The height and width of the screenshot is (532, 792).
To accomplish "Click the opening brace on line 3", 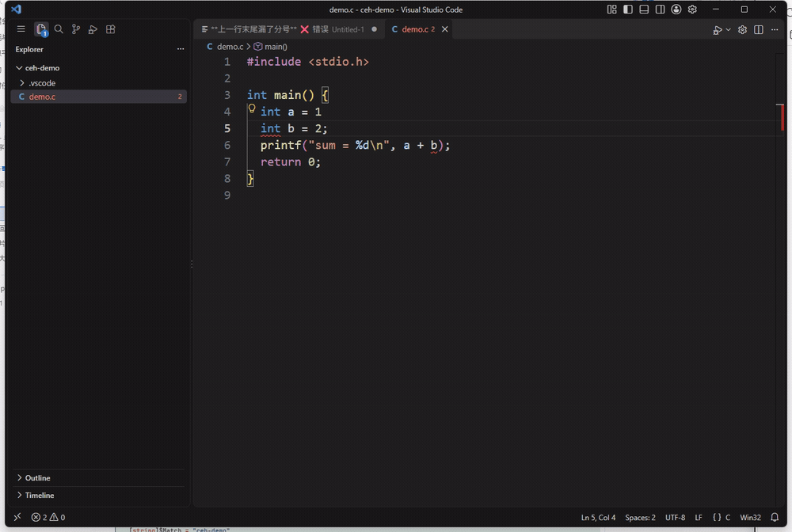I will coord(325,95).
